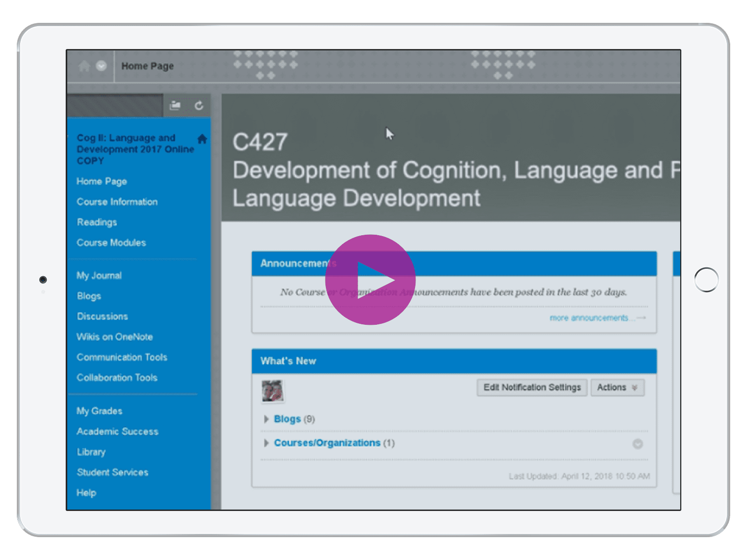Click the Last Updated timestamp text
This screenshot has height=560, width=747.
click(579, 476)
